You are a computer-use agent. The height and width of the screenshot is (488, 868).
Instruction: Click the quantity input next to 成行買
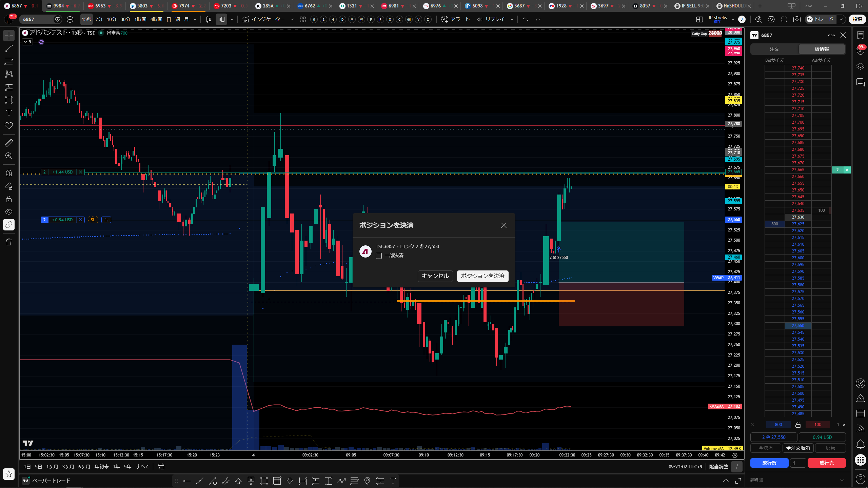[798, 463]
